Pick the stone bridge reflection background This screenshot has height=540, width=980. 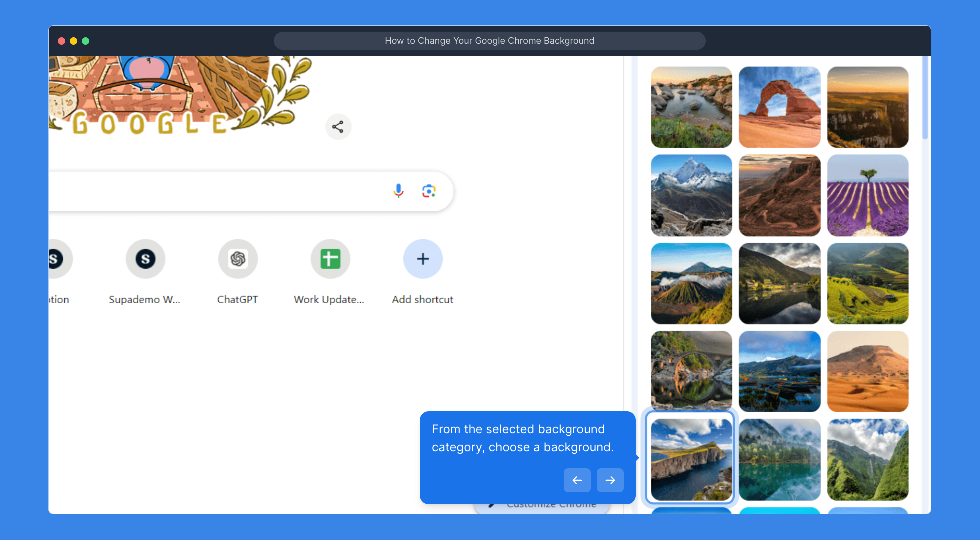click(x=691, y=371)
